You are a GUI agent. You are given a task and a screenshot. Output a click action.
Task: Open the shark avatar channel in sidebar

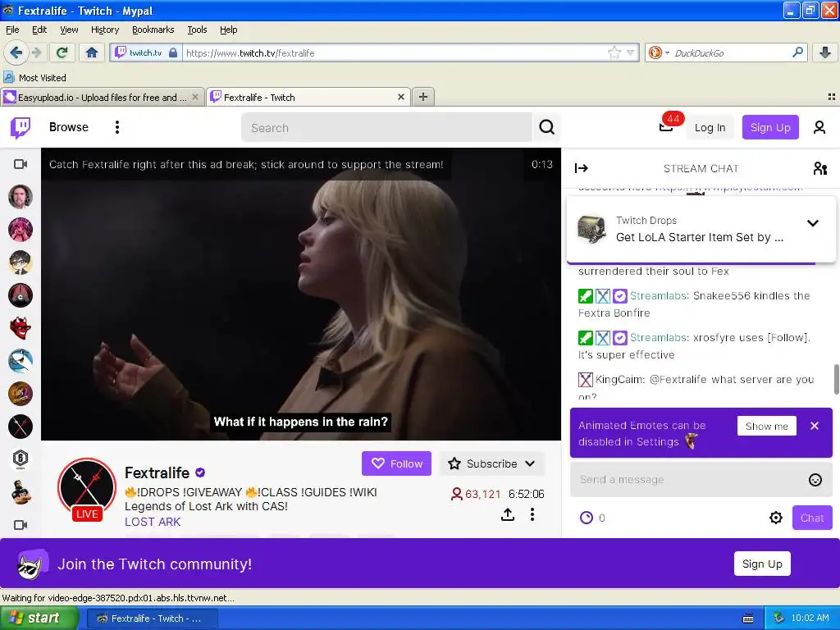21,361
